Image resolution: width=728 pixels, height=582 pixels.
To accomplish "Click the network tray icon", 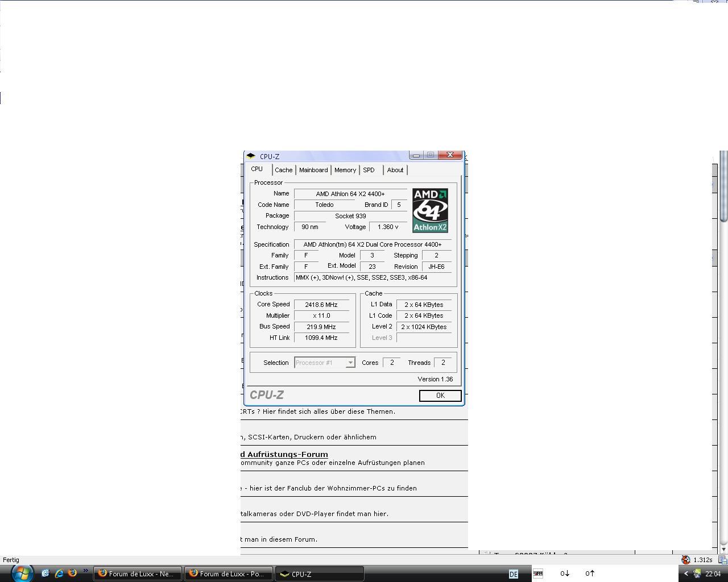I will pyautogui.click(x=697, y=573).
